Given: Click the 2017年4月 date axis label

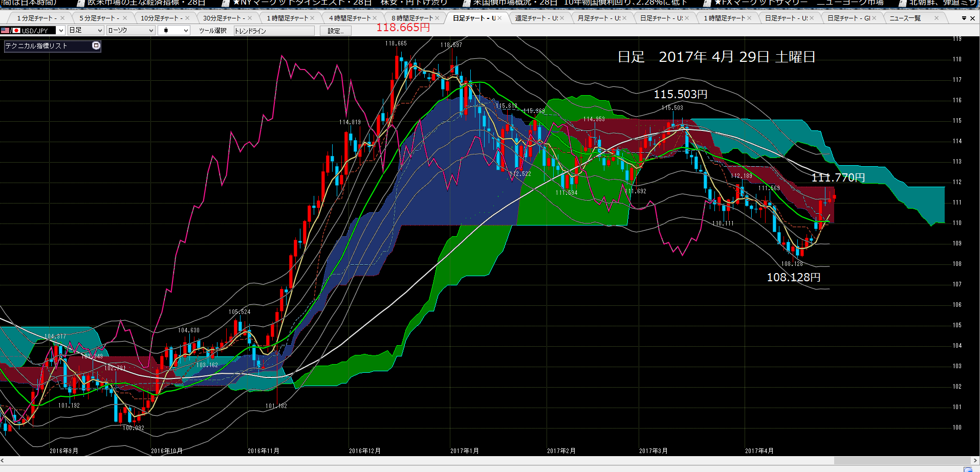Looking at the screenshot, I should 759,451.
